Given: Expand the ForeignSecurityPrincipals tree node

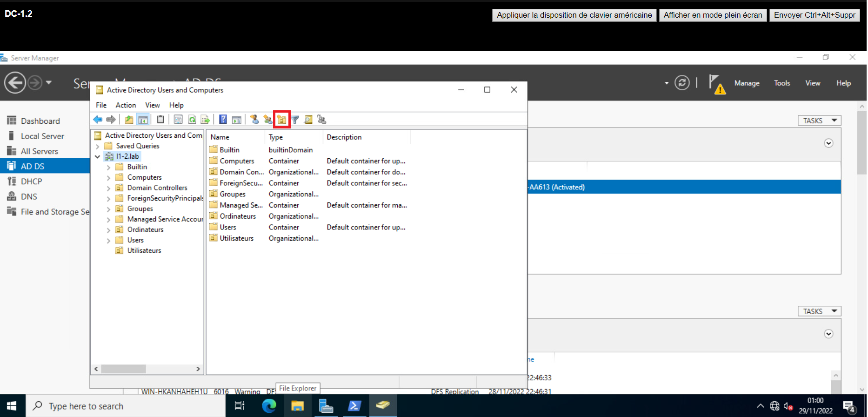Looking at the screenshot, I should click(108, 199).
